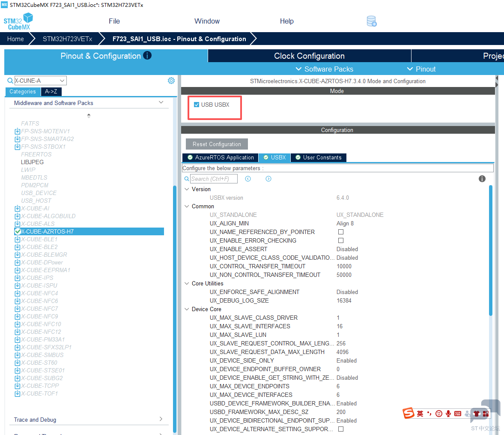This screenshot has width=504, height=435.
Task: Collapse the Version parameter group
Action: (187, 189)
